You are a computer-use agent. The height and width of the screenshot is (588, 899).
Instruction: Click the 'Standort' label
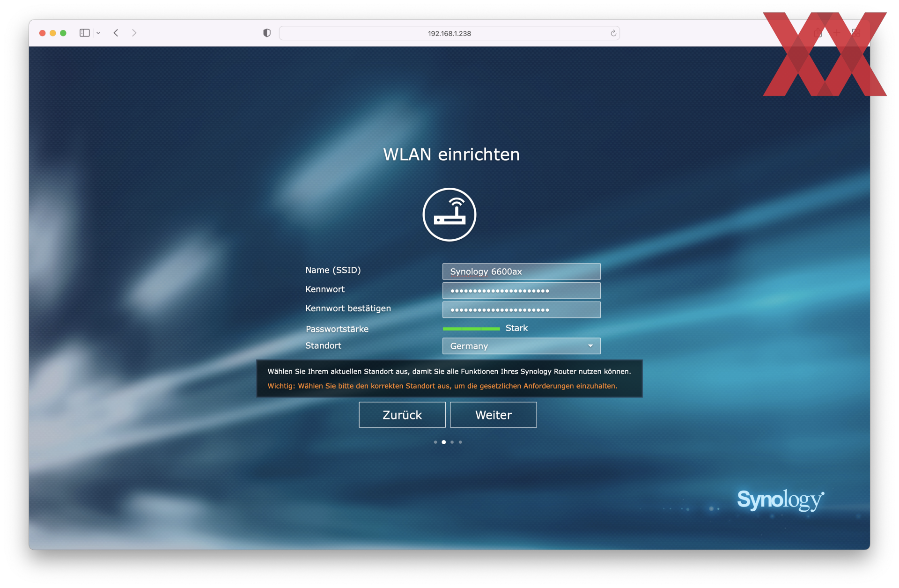click(323, 345)
